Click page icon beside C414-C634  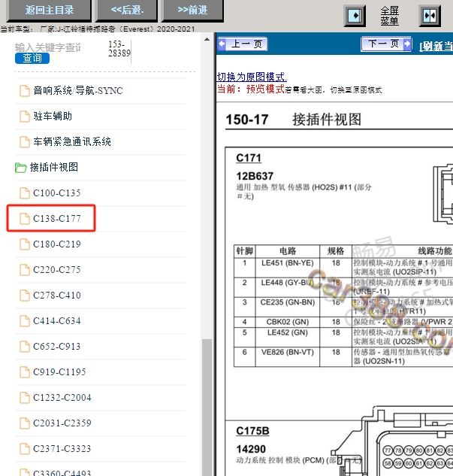pyautogui.click(x=25, y=321)
